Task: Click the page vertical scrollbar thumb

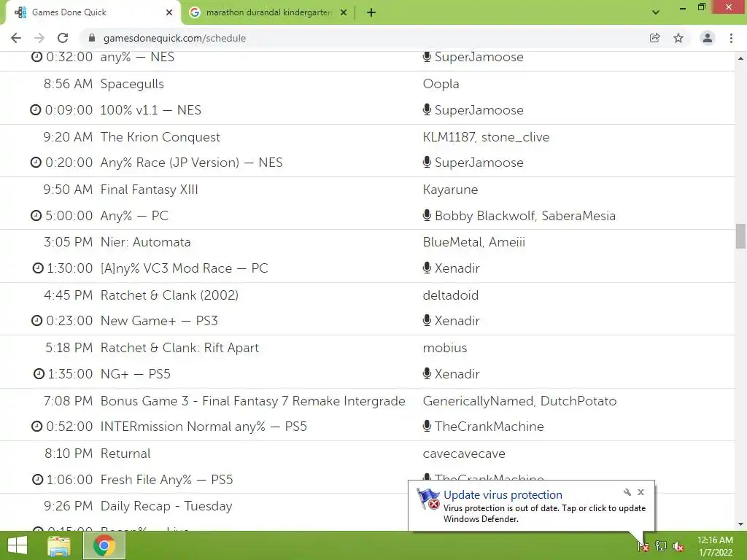Action: (740, 236)
